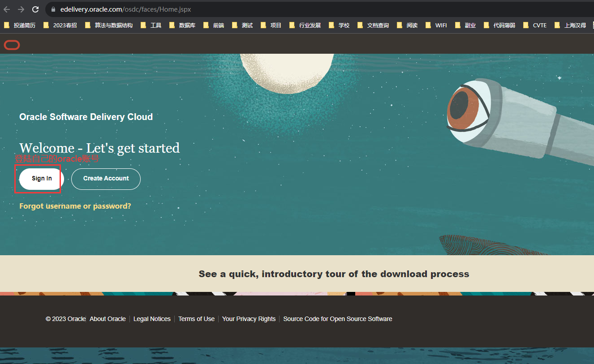Open the quick introductory tour link
The width and height of the screenshot is (594, 364).
(x=334, y=274)
